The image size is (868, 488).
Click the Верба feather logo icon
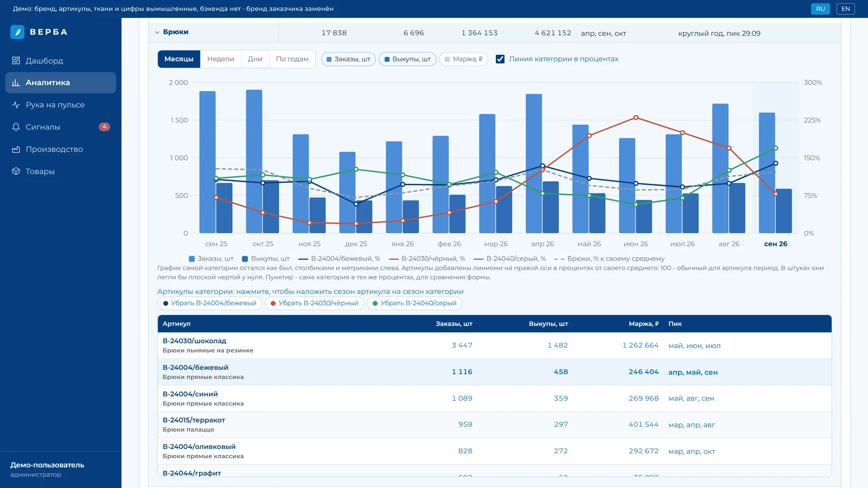pos(17,32)
